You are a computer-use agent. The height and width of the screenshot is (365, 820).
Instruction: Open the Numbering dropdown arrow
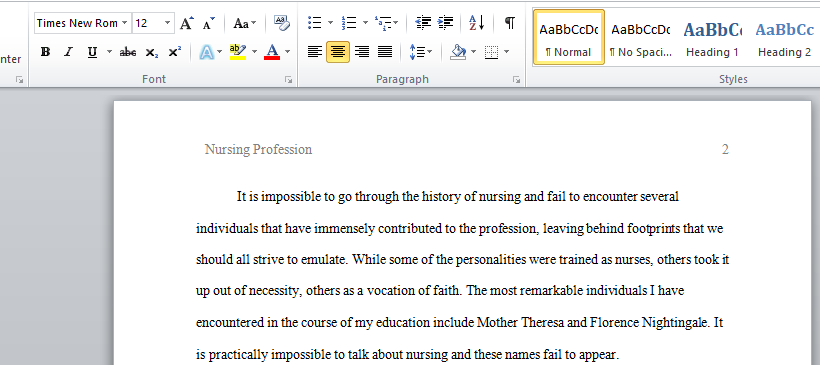tap(365, 22)
